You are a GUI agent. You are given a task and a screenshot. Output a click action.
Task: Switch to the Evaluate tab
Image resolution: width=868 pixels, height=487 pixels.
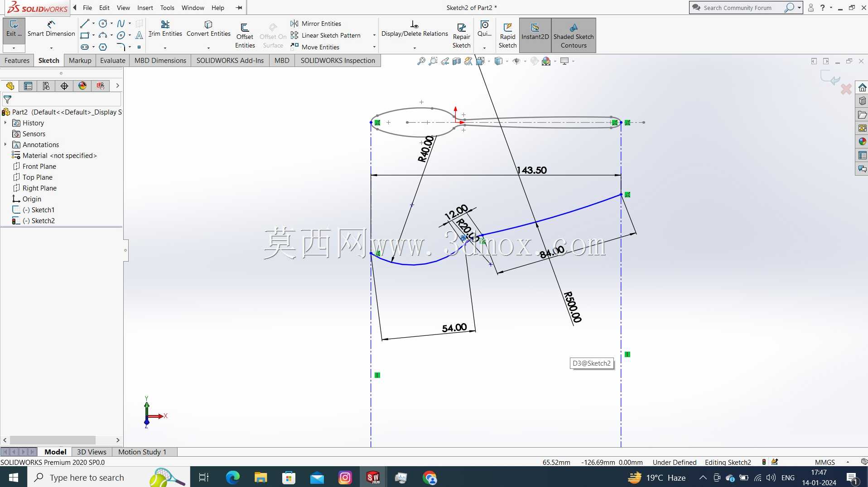coord(112,60)
